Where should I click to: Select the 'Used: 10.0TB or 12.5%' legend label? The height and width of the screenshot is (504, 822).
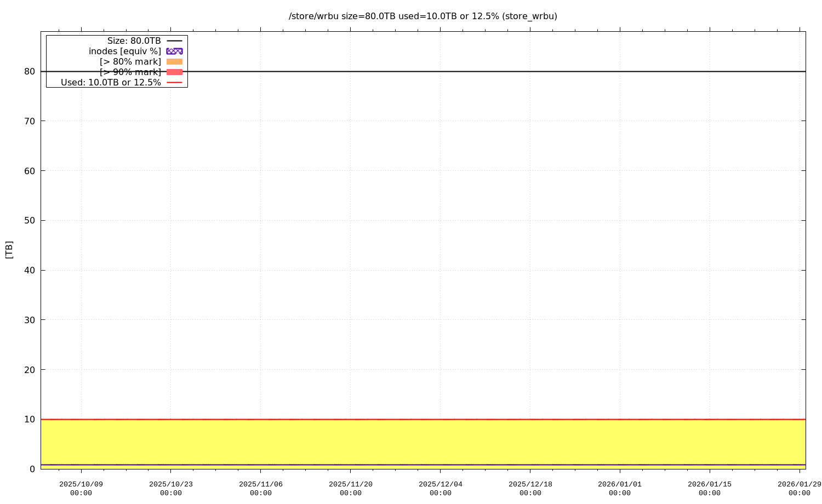[x=111, y=83]
